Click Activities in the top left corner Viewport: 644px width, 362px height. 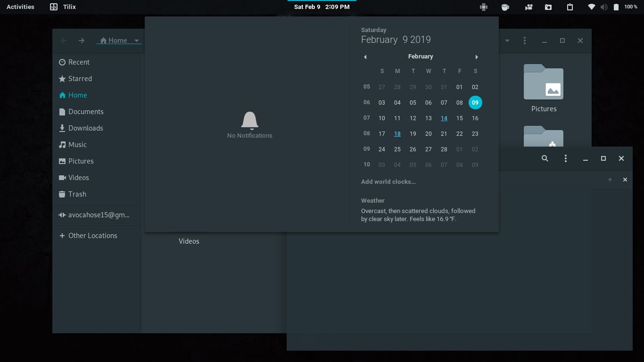(20, 7)
